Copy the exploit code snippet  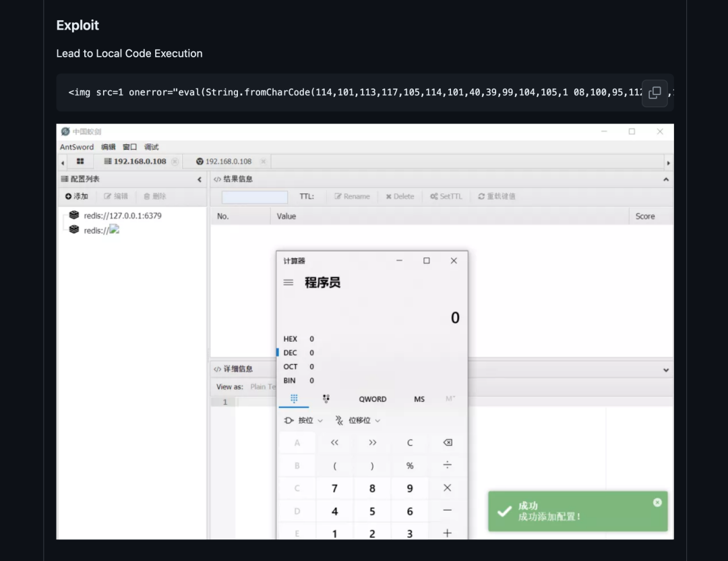point(655,93)
